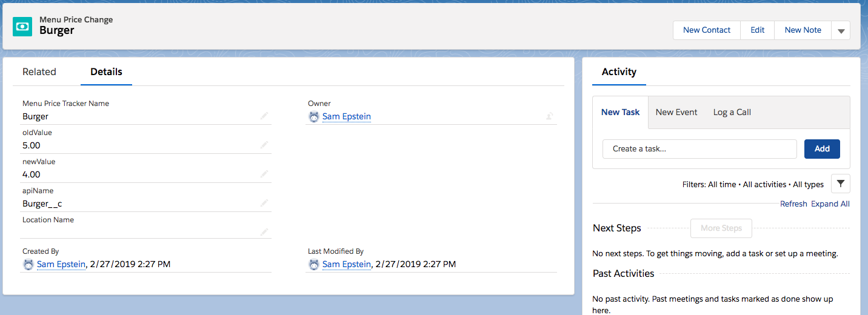The width and height of the screenshot is (868, 315).
Task: Switch to Log a Call tab
Action: [732, 112]
